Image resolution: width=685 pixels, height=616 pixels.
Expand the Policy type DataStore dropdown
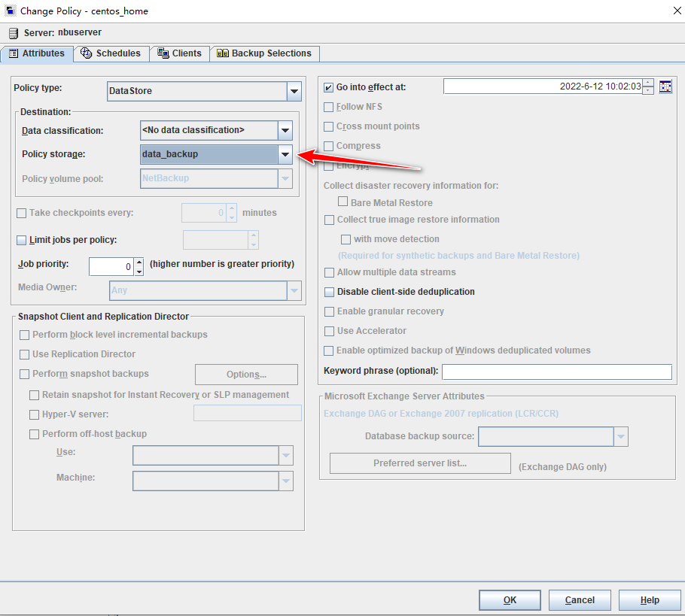(x=294, y=91)
